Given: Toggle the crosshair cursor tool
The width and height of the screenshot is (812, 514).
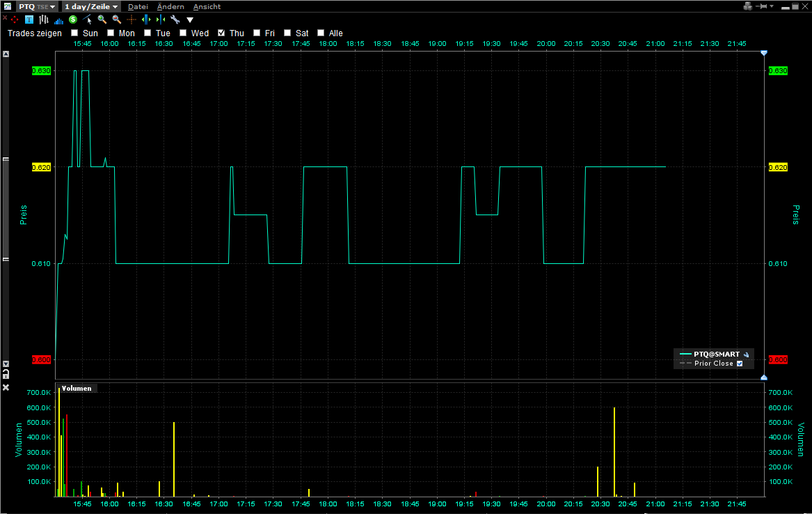Looking at the screenshot, I should click(131, 20).
